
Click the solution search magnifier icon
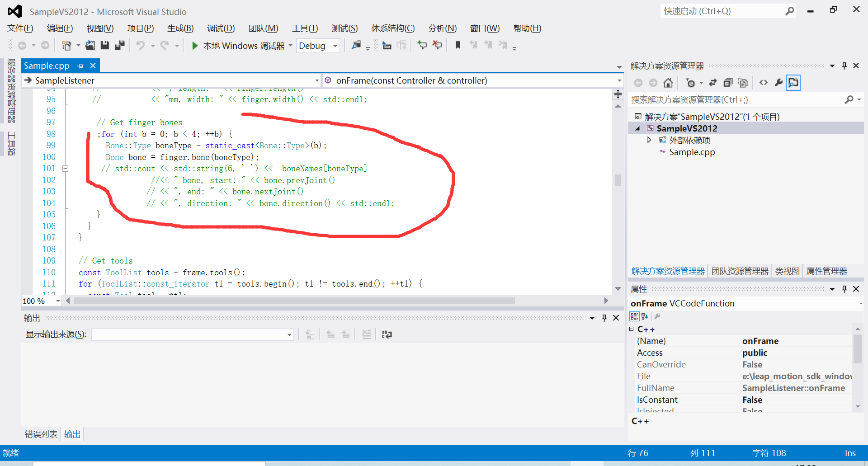pyautogui.click(x=849, y=99)
